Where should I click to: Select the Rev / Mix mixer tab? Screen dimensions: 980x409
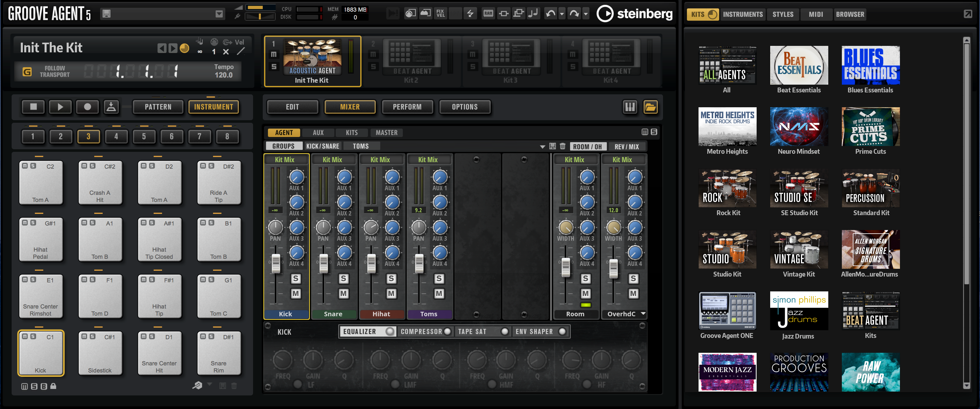point(627,147)
